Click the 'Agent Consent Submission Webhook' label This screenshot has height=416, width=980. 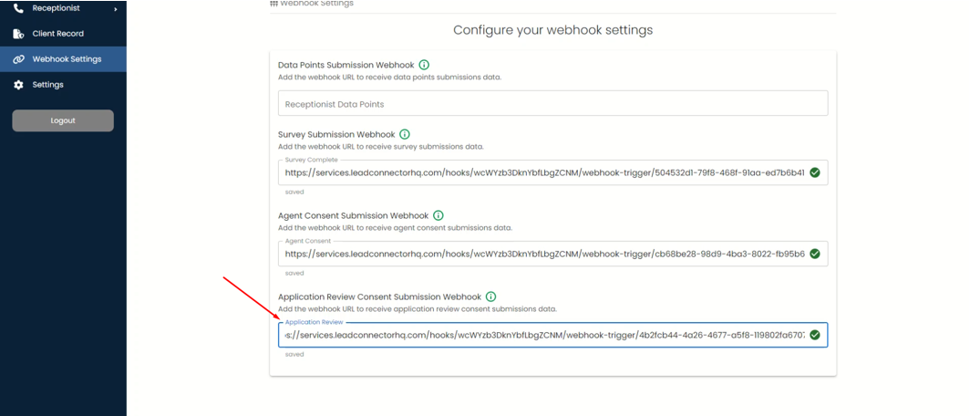354,215
